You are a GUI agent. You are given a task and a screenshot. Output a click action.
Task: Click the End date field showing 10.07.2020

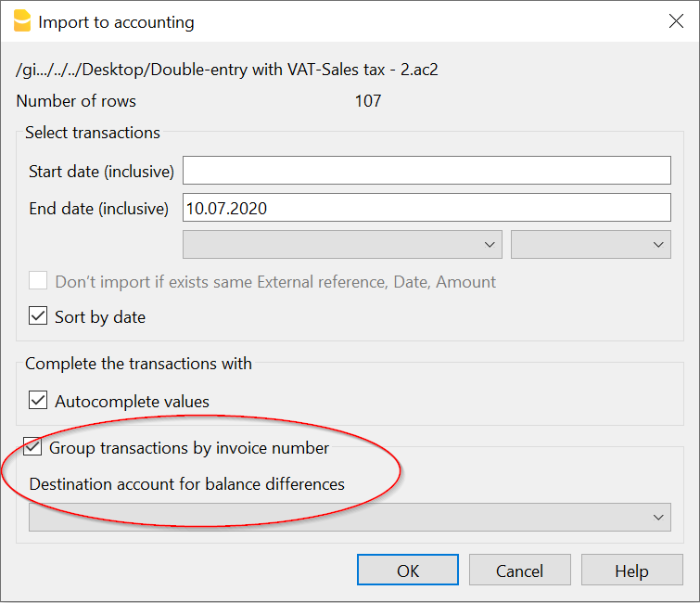[426, 209]
